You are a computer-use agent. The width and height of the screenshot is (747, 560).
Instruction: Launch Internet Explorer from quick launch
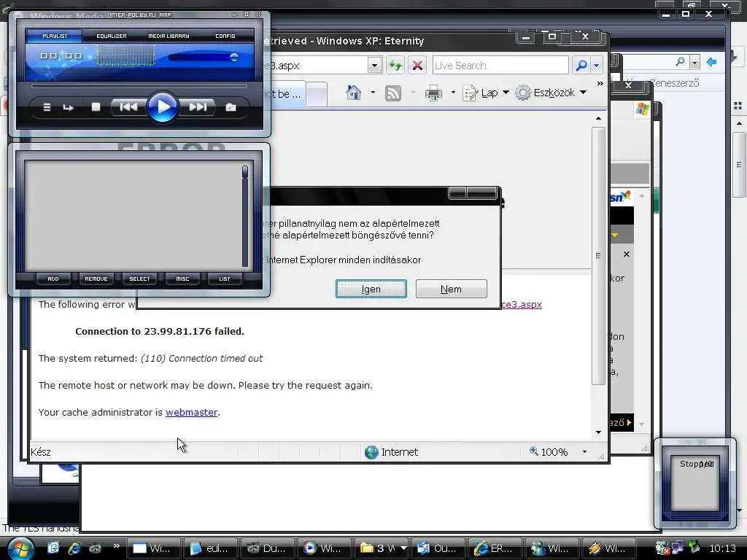[74, 548]
